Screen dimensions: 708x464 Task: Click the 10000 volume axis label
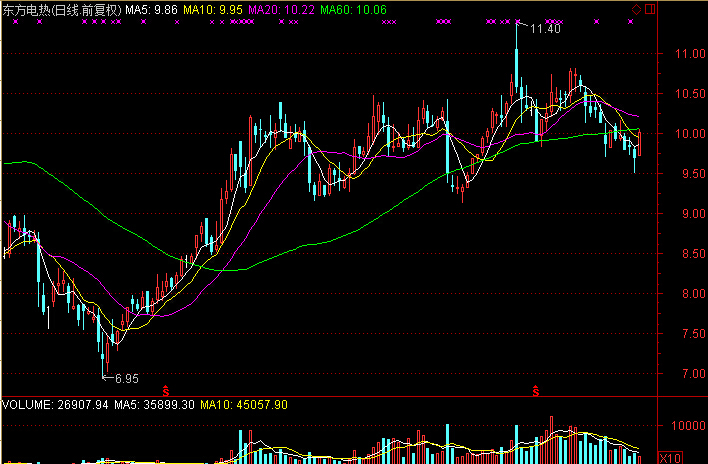[688, 426]
